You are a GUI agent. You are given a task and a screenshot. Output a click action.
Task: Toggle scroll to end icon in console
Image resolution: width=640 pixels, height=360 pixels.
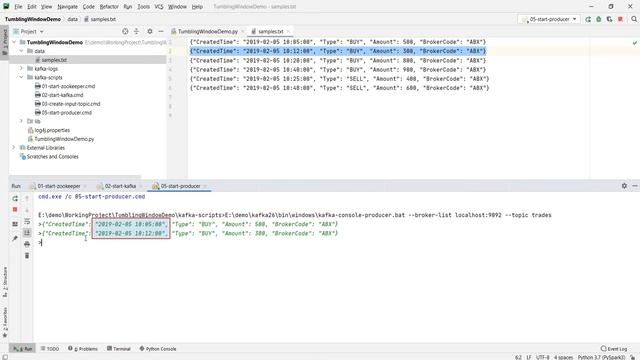pos(27,233)
